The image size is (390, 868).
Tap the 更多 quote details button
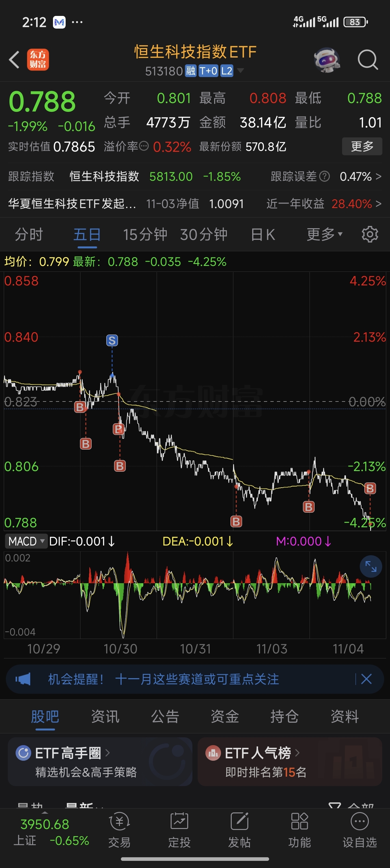[x=362, y=146]
